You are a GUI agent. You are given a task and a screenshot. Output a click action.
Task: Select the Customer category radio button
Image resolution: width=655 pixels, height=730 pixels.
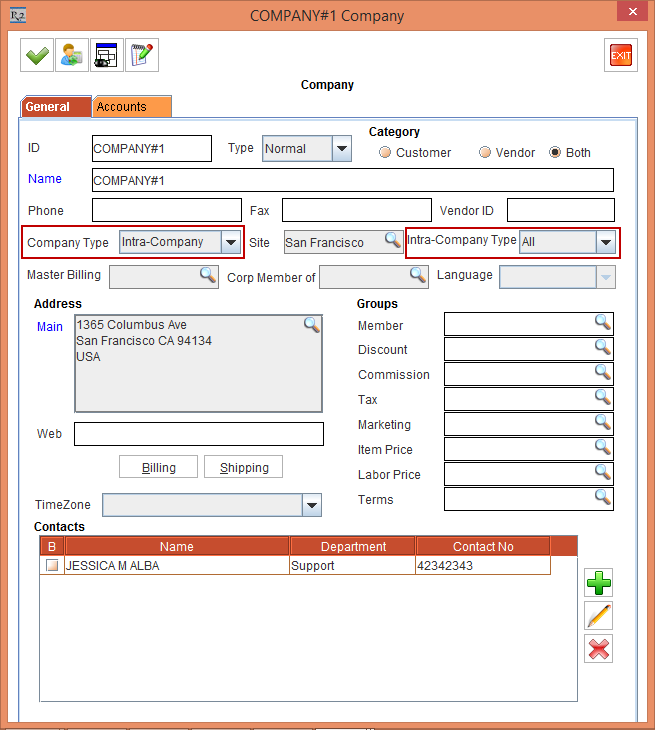tap(385, 152)
